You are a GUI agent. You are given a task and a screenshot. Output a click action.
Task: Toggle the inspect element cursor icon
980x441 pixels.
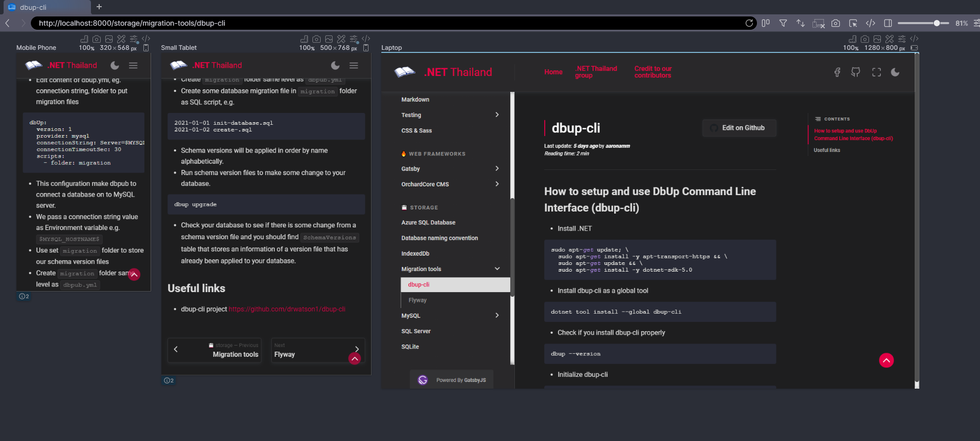pos(853,23)
